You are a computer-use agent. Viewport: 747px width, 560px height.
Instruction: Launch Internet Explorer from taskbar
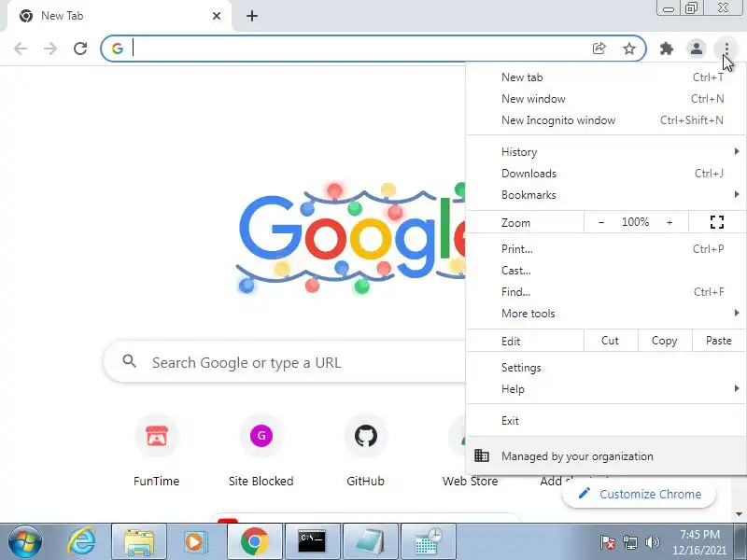click(81, 542)
